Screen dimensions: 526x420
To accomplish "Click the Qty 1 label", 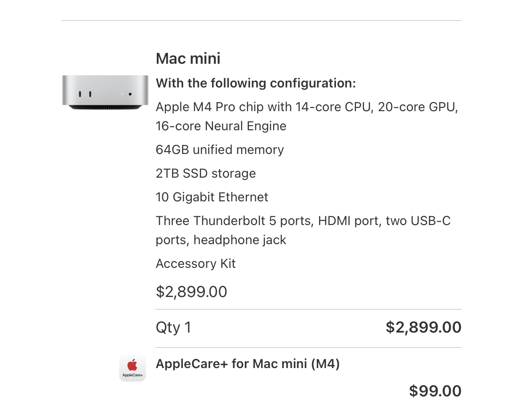I will coord(173,328).
